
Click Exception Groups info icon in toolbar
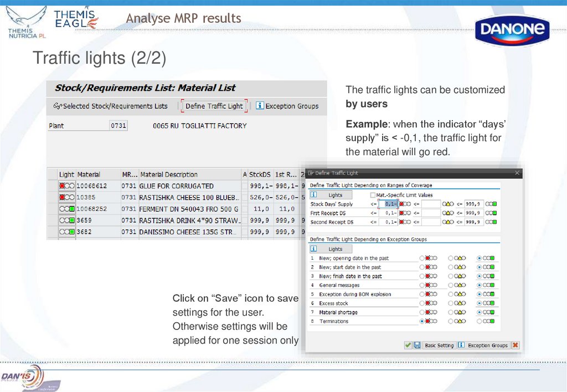[259, 106]
